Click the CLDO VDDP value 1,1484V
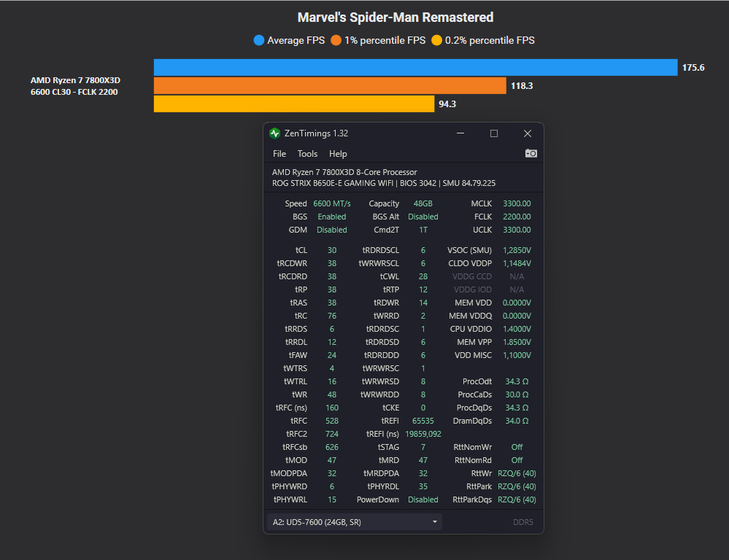729x560 pixels. [517, 263]
